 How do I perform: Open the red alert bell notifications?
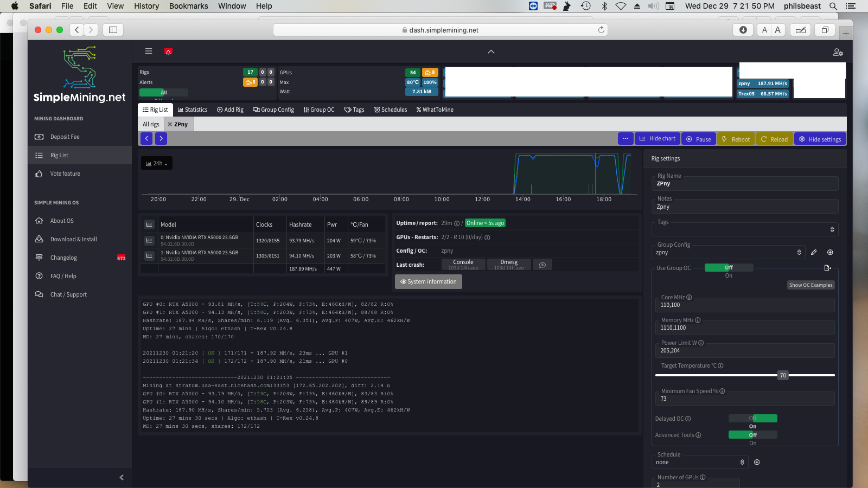point(168,52)
